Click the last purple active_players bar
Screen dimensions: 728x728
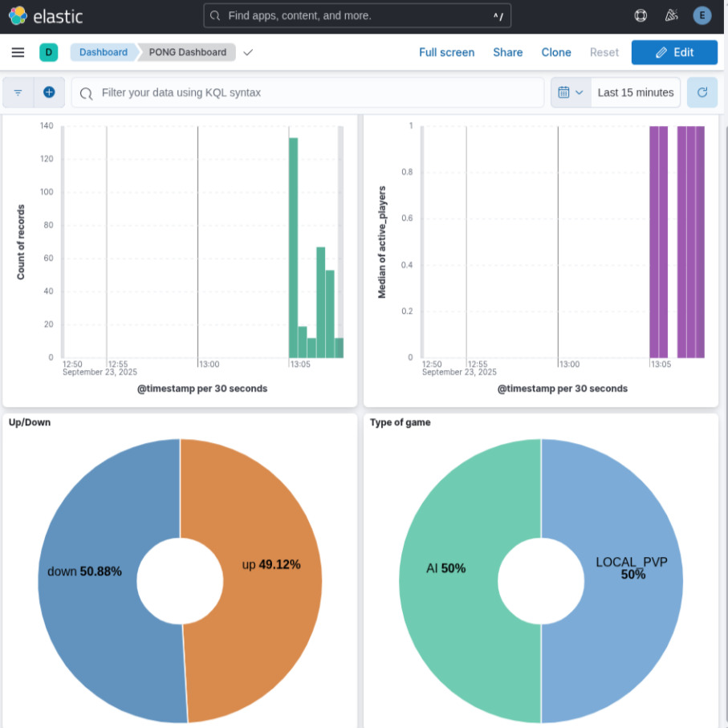[700, 242]
